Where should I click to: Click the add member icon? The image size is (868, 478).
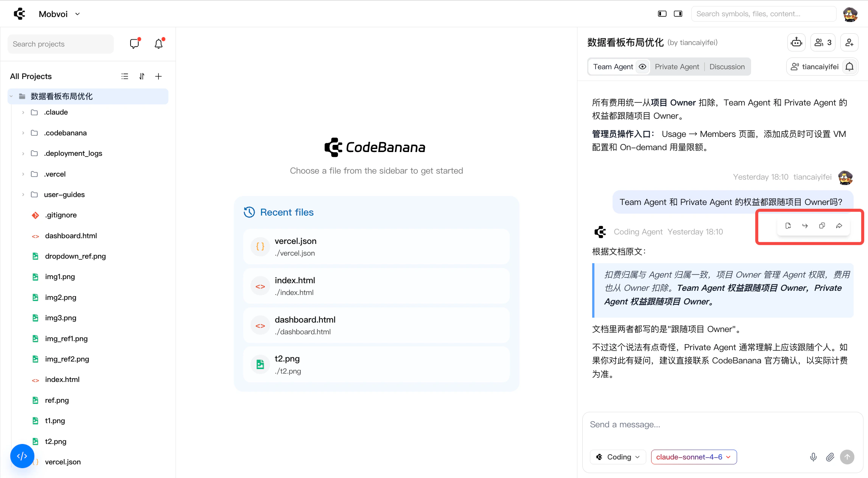[x=849, y=42]
